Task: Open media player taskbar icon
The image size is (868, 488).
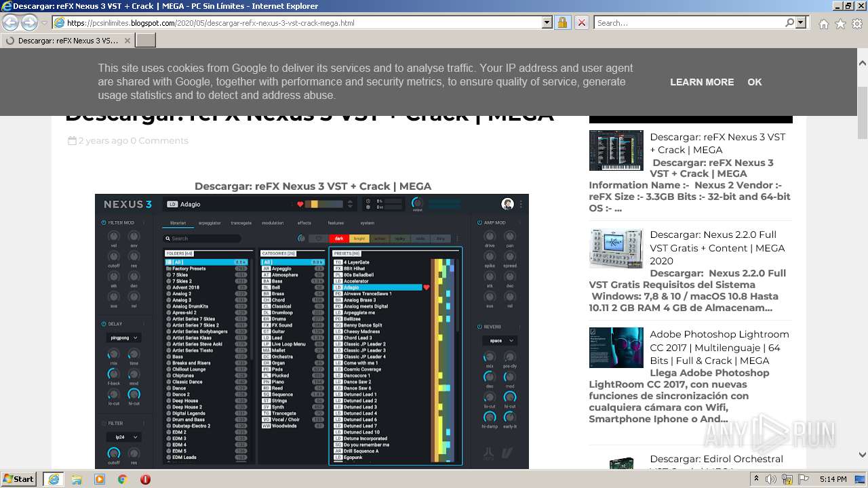Action: click(100, 479)
